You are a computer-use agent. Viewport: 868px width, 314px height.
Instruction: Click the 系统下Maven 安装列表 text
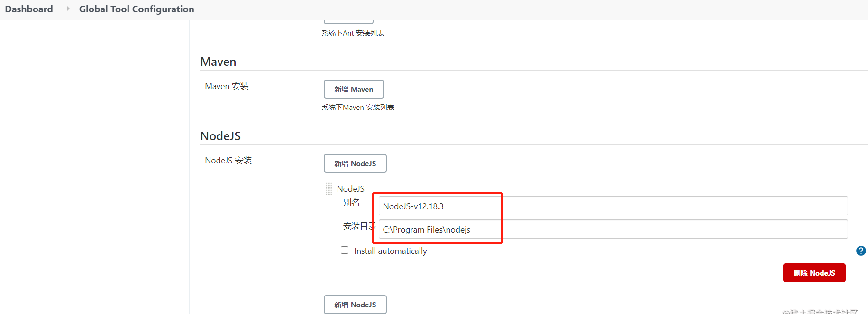click(358, 108)
